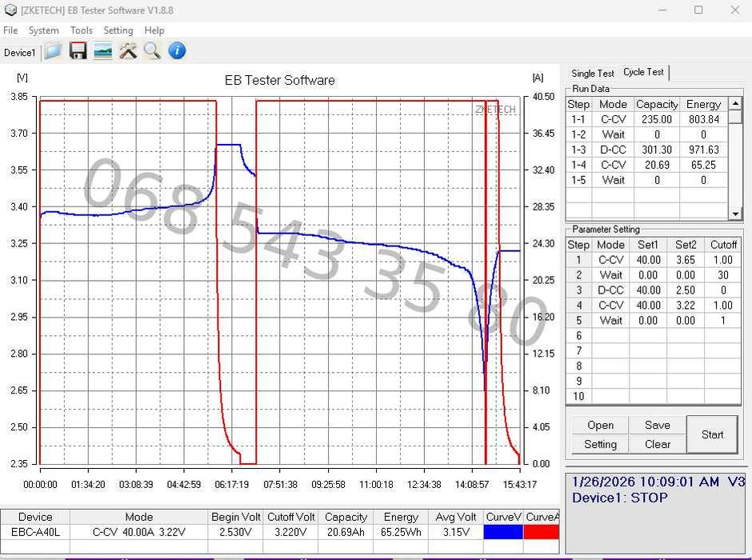Click the Capacity value 20.69Ah
752x560 pixels.
pyautogui.click(x=346, y=532)
